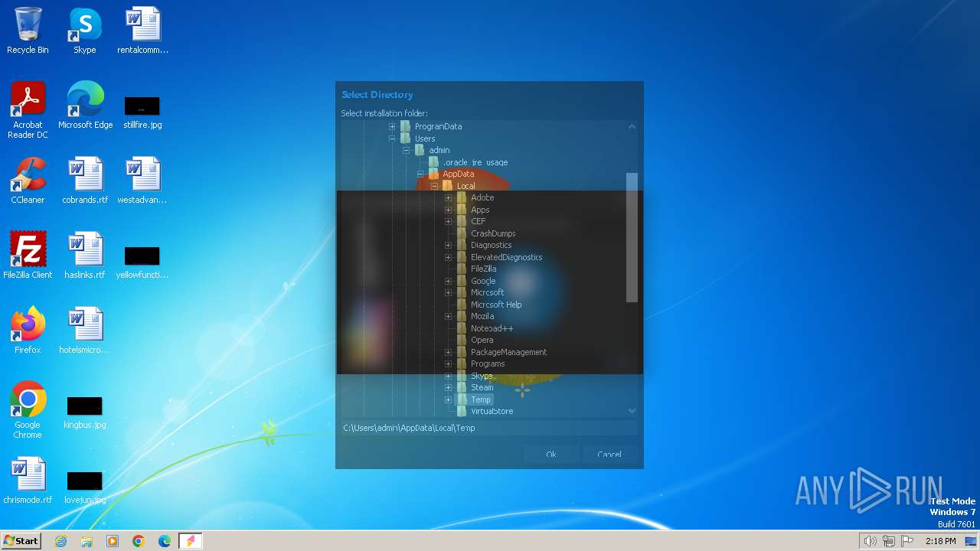Open Chrome from the taskbar
Image resolution: width=980 pixels, height=551 pixels.
[139, 541]
